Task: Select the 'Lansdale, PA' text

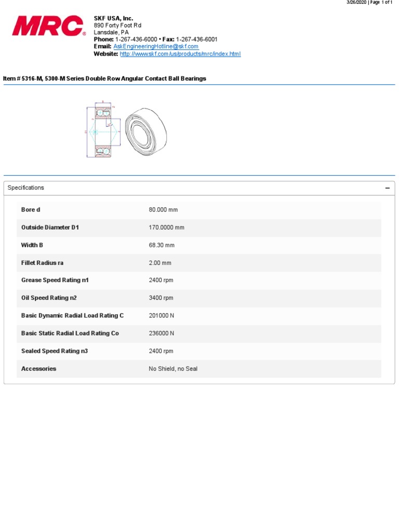Action: tap(111, 33)
